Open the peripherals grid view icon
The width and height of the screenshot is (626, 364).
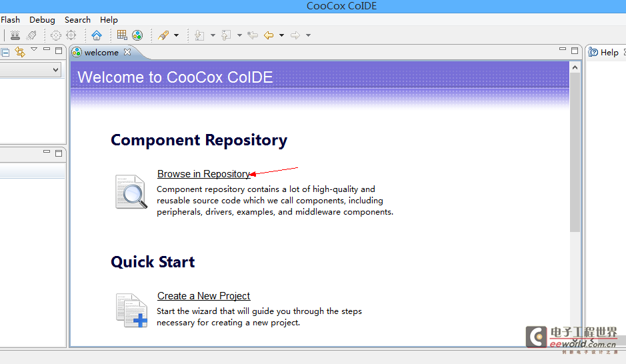coord(122,35)
